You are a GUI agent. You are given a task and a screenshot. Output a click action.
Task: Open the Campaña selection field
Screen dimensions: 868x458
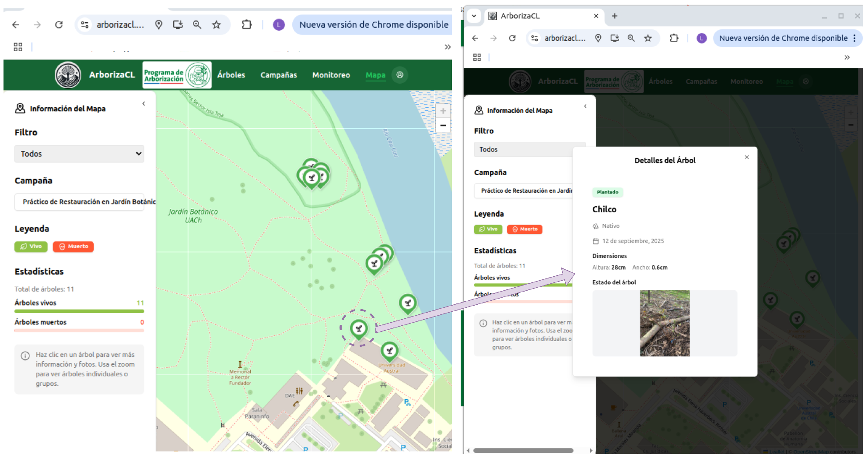pos(79,202)
